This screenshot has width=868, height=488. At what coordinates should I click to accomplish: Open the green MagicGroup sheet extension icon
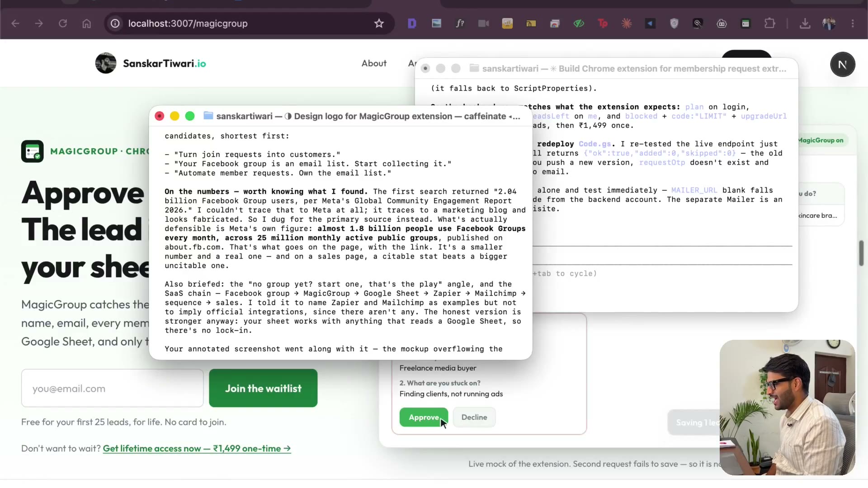click(745, 23)
